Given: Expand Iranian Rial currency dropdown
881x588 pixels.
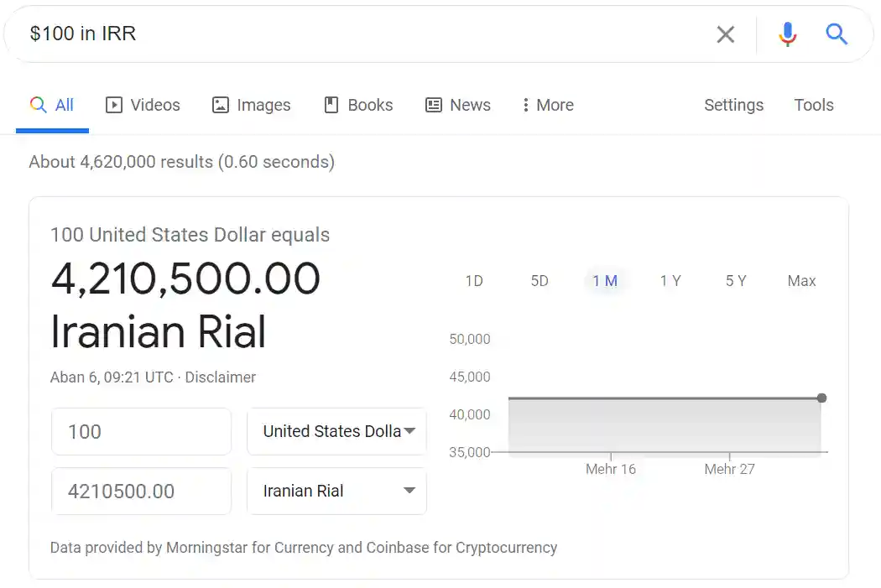Looking at the screenshot, I should (336, 491).
